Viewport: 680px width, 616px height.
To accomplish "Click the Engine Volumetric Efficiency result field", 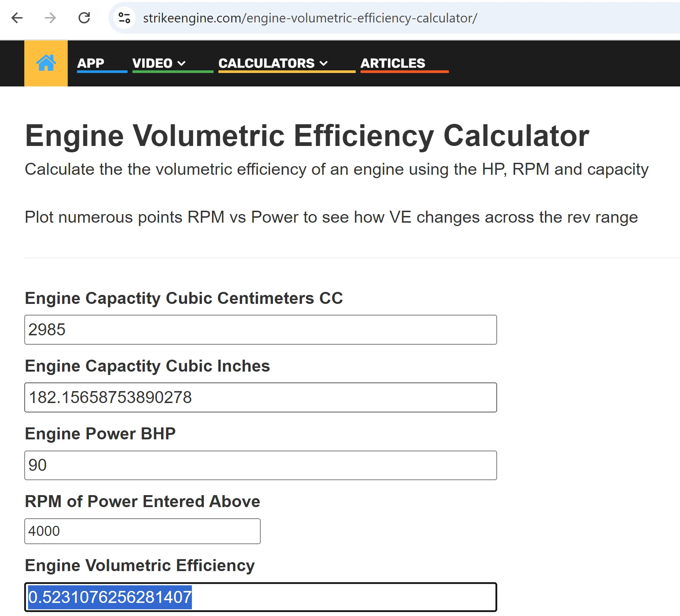I will 261,597.
